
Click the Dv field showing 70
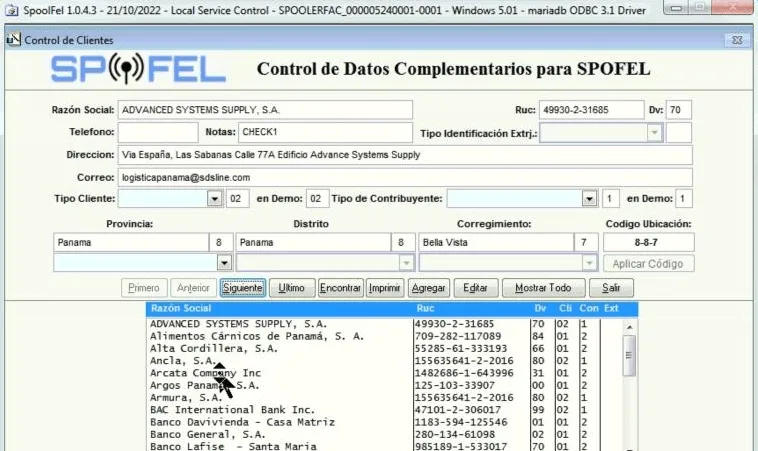(678, 110)
